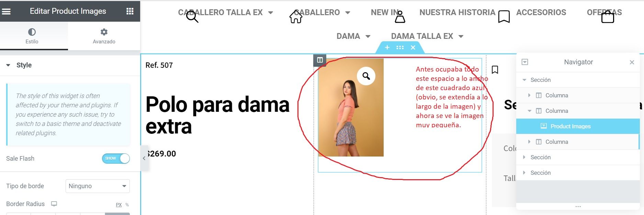Open the widgets grid panel icon

(130, 11)
